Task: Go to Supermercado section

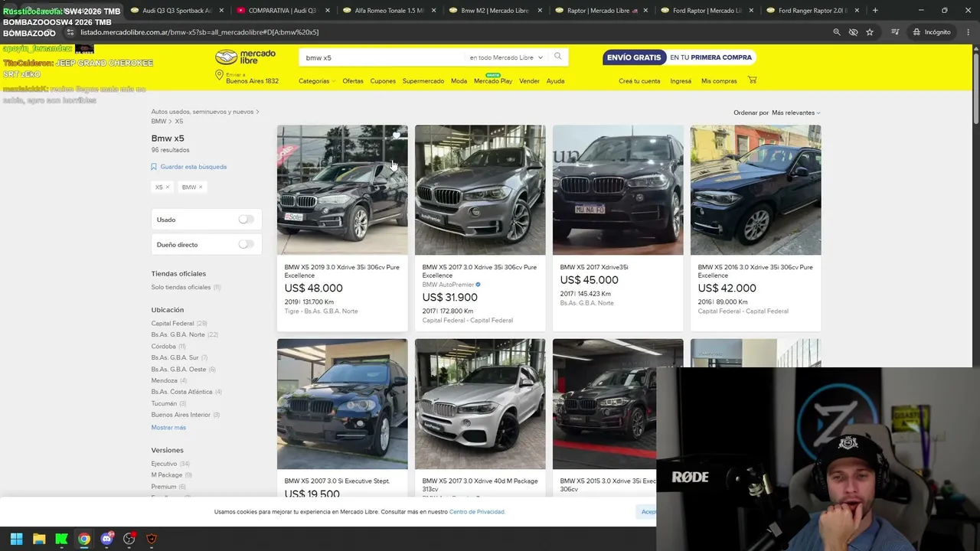Action: point(423,81)
